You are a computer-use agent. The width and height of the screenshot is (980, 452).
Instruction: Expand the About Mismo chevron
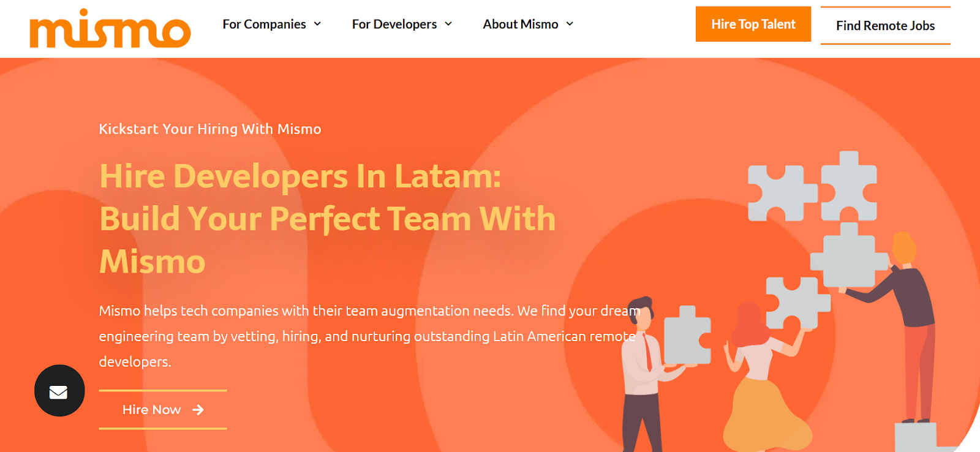click(x=570, y=24)
